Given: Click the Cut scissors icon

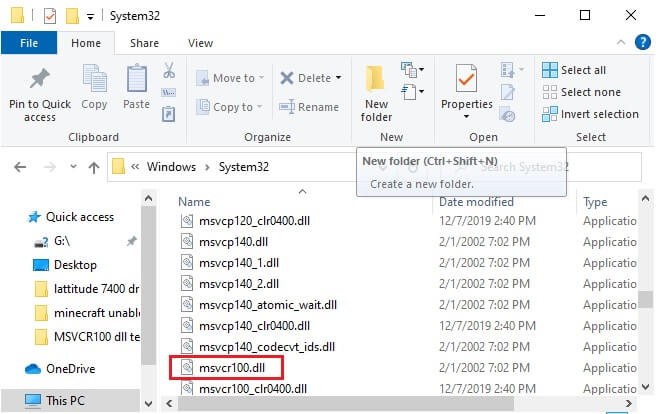Looking at the screenshot, I should coord(169,70).
